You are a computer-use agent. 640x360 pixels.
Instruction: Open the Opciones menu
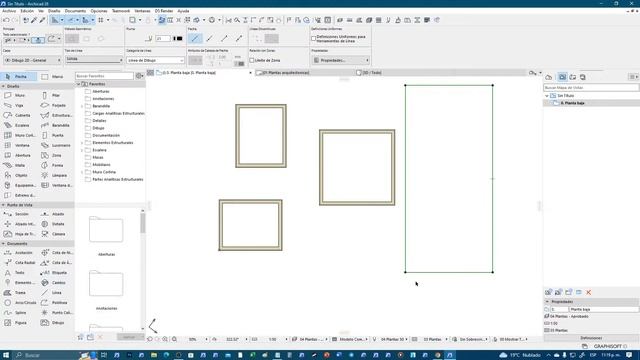pos(99,11)
